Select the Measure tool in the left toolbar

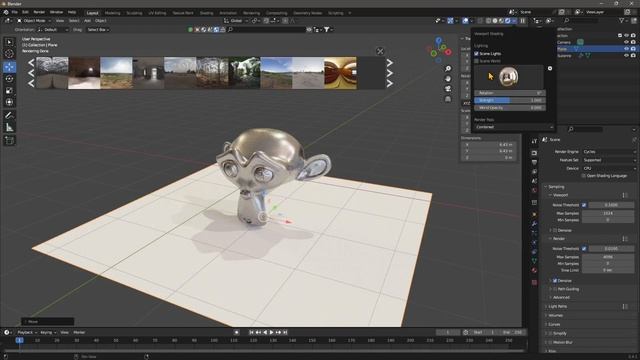9,128
